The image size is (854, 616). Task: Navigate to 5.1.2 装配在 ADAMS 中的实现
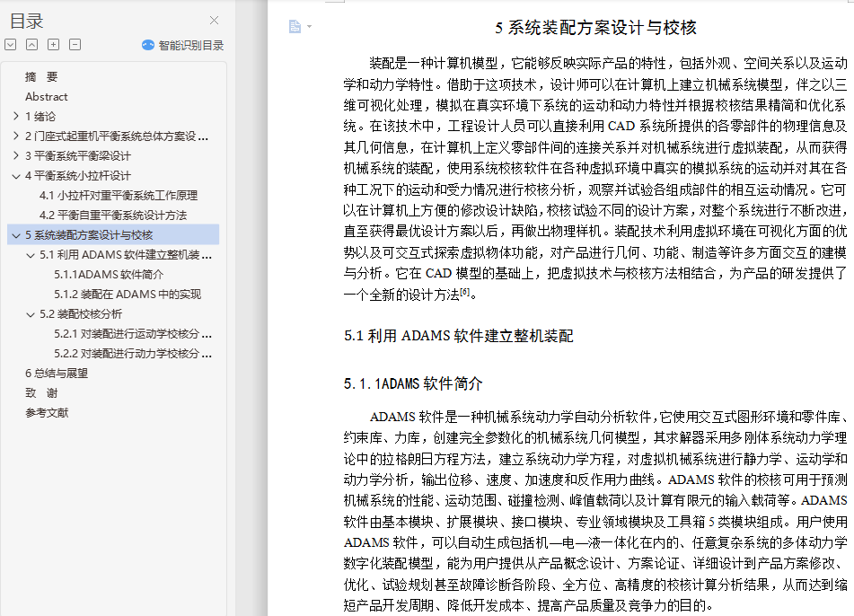point(128,295)
